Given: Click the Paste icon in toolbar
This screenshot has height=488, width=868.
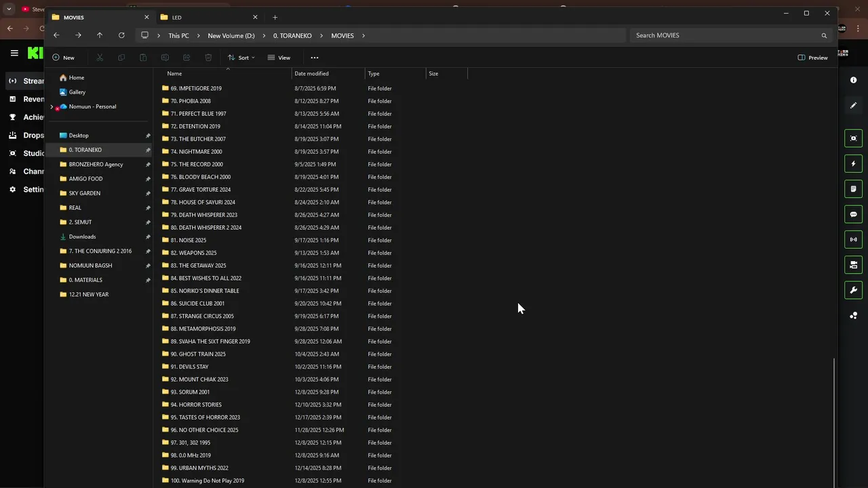Looking at the screenshot, I should coord(143,58).
